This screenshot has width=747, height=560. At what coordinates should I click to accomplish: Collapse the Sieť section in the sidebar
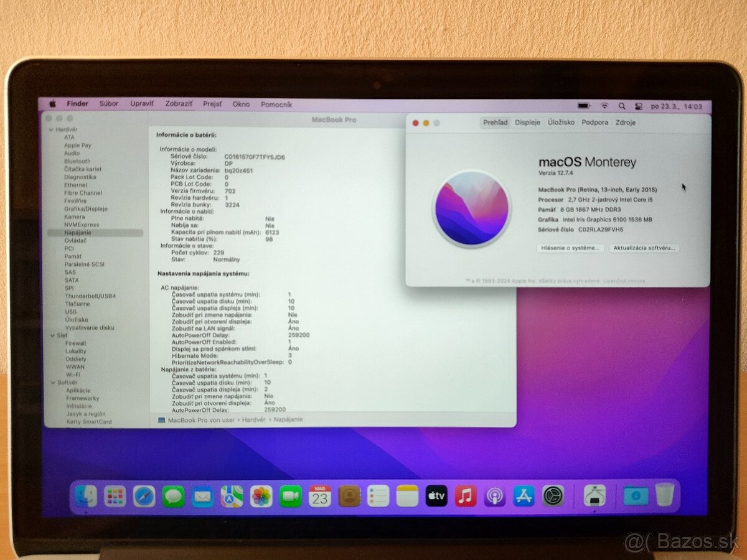click(53, 335)
